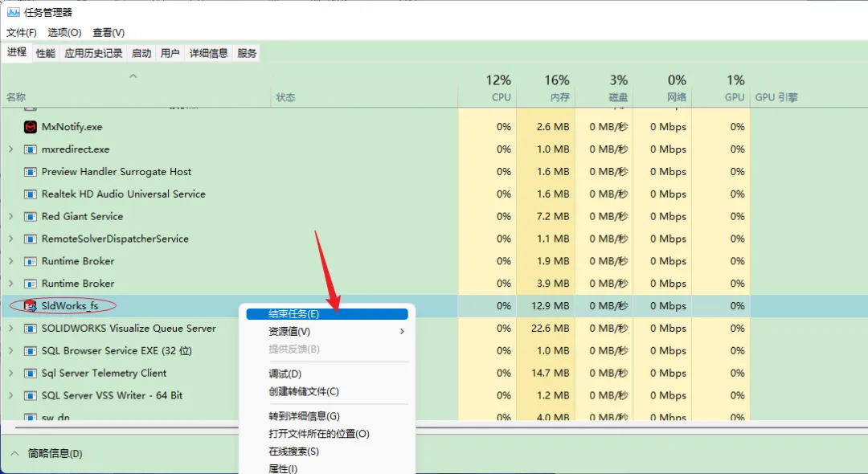Sort by the 内存 column header
The width and height of the screenshot is (868, 474).
[x=559, y=97]
